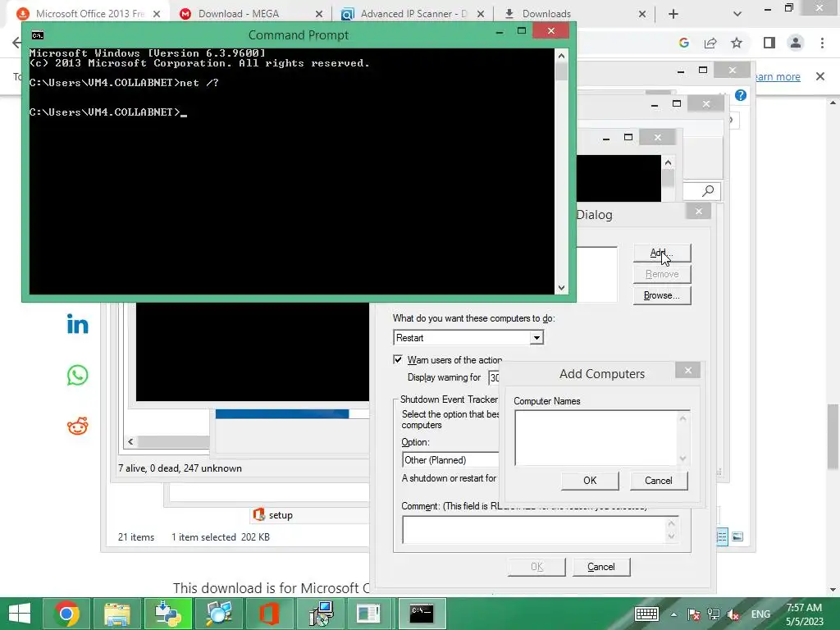Image resolution: width=840 pixels, height=630 pixels.
Task: Open the touch keyboard tray icon
Action: pos(646,614)
